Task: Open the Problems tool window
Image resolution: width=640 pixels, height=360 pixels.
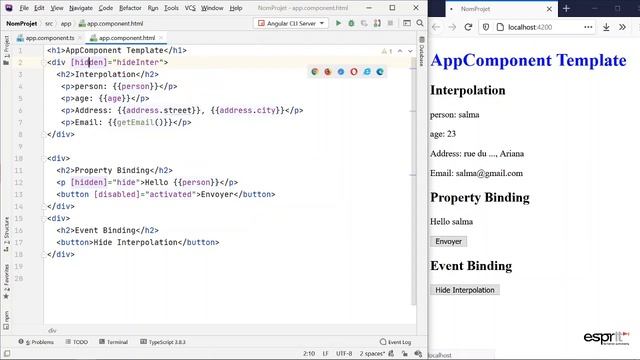Action: tap(36, 342)
